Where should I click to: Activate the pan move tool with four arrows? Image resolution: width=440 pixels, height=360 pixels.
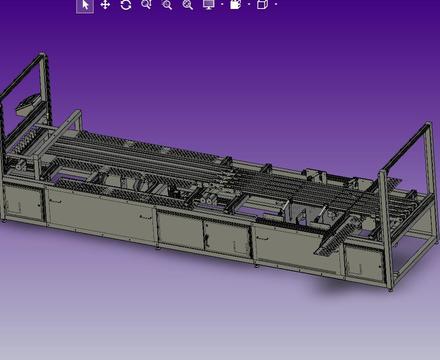click(x=105, y=5)
